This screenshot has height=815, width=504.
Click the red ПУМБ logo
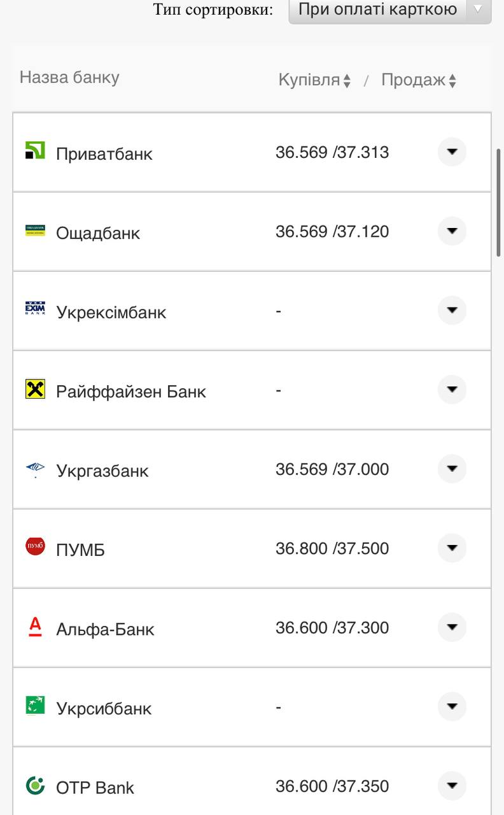tap(35, 547)
